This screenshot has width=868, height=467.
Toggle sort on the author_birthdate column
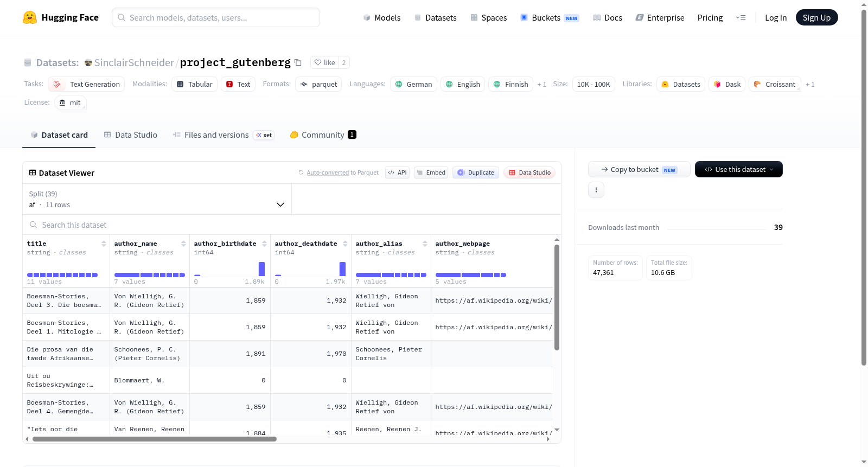pyautogui.click(x=264, y=244)
